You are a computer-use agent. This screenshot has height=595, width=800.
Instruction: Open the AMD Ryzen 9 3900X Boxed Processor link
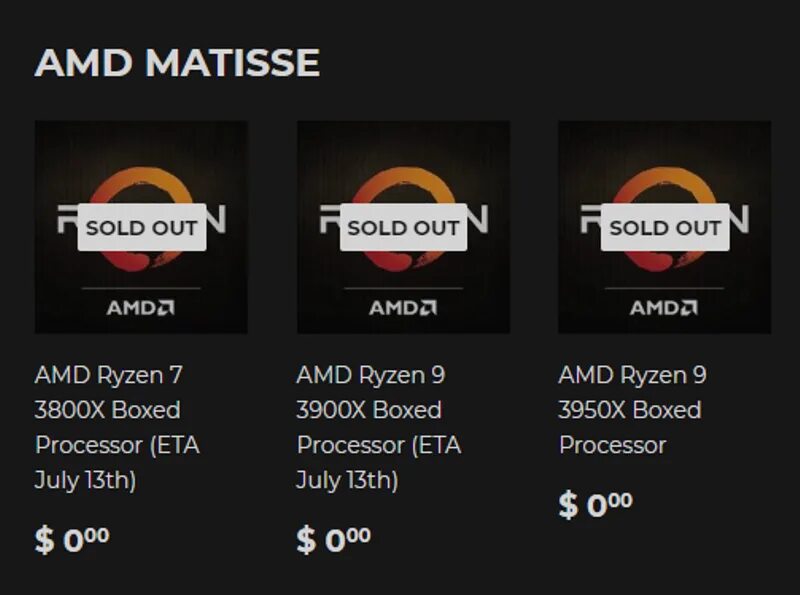point(371,410)
